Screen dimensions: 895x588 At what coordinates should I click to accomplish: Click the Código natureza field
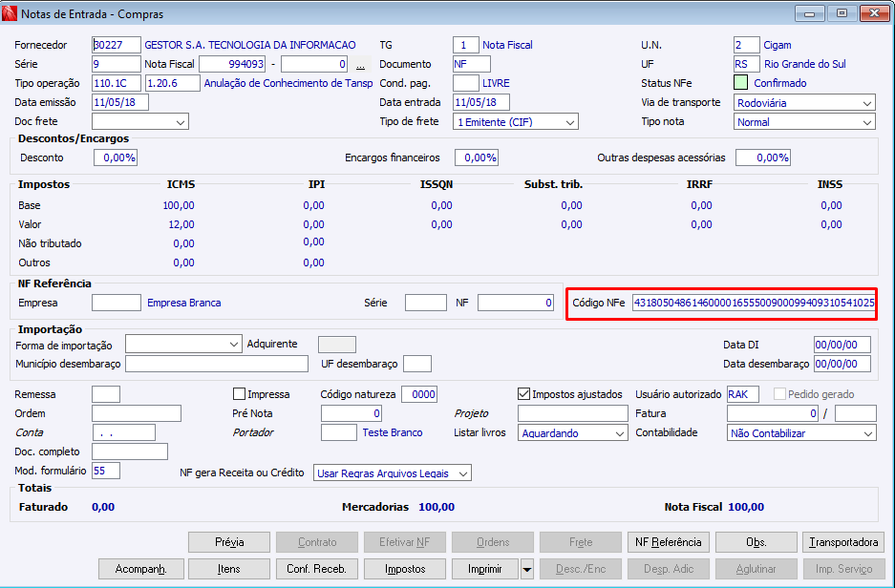419,394
